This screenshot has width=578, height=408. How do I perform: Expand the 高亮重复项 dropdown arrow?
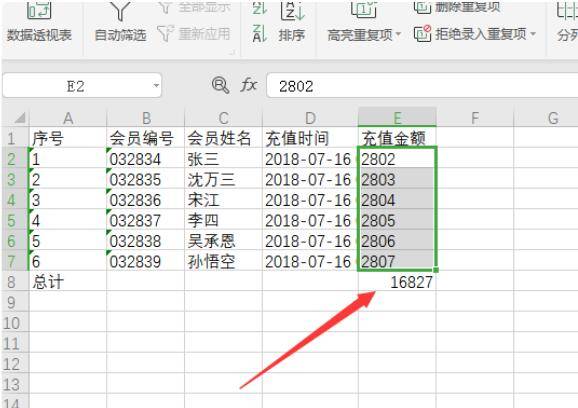pyautogui.click(x=398, y=35)
